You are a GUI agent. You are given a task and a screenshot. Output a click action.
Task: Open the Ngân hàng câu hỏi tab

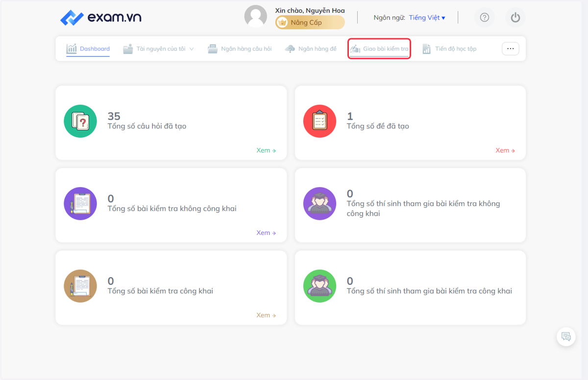(240, 49)
